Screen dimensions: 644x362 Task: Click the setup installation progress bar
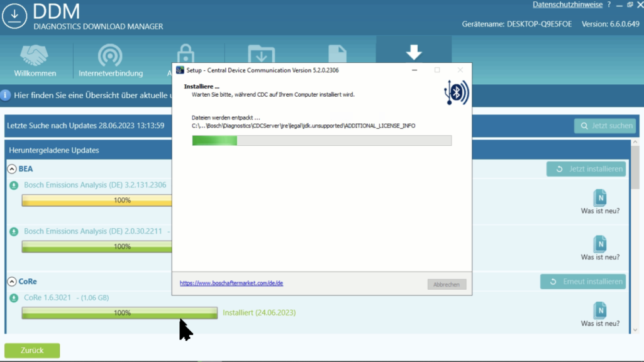click(x=321, y=140)
